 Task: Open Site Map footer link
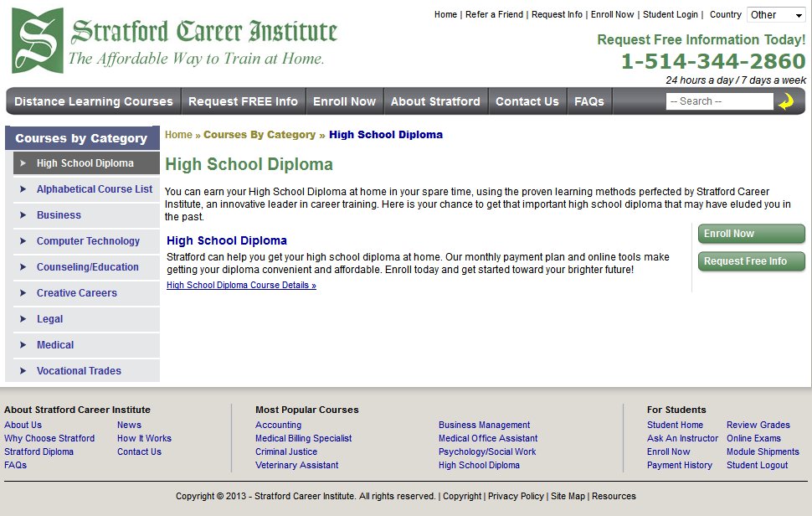pyautogui.click(x=568, y=496)
